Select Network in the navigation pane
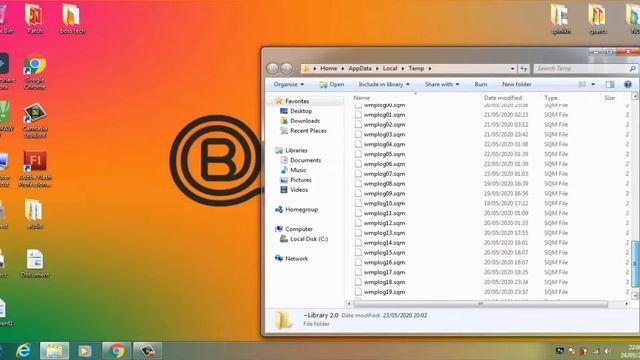The width and height of the screenshot is (640, 360). 296,259
